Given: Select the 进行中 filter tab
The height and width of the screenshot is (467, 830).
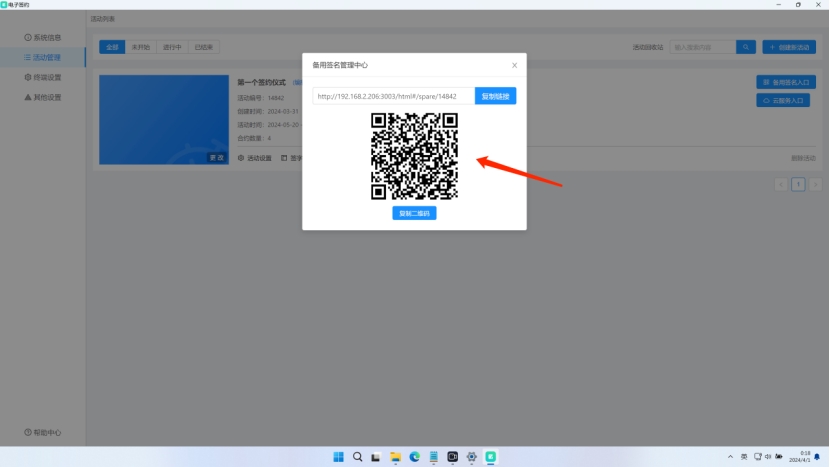Looking at the screenshot, I should click(x=172, y=47).
